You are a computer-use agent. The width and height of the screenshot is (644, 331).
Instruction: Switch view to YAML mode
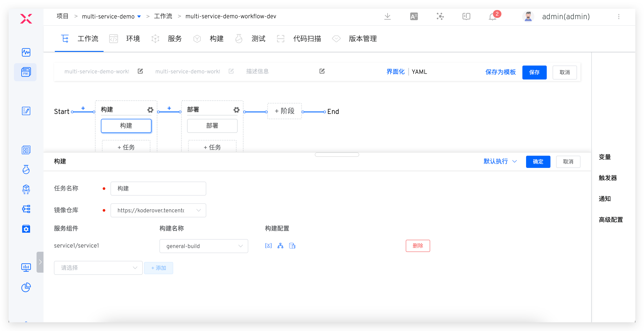(x=419, y=72)
